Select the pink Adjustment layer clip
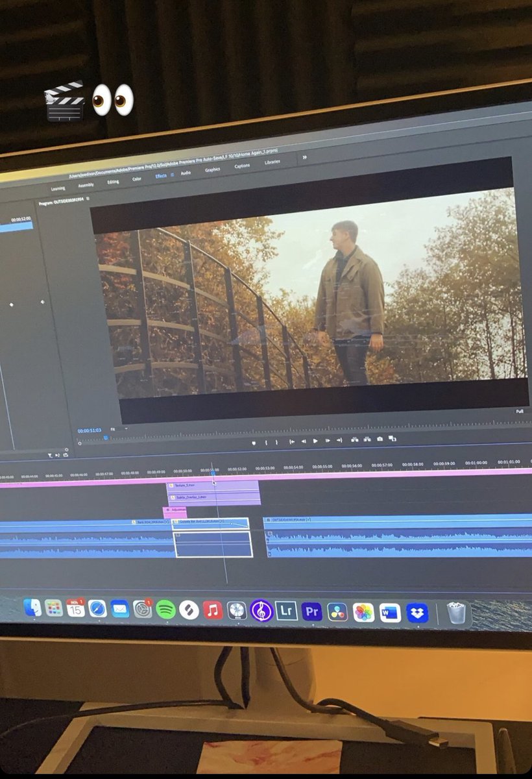 175,512
